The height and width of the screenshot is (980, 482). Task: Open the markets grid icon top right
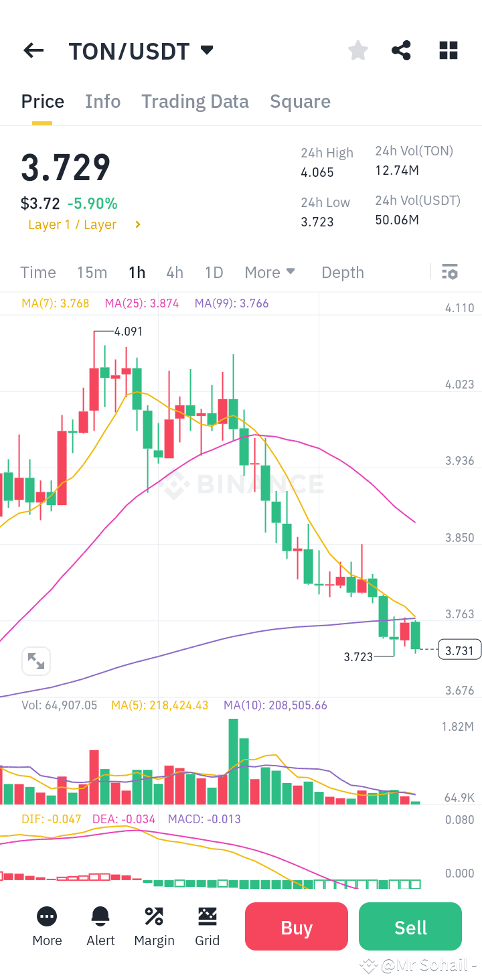pos(448,50)
